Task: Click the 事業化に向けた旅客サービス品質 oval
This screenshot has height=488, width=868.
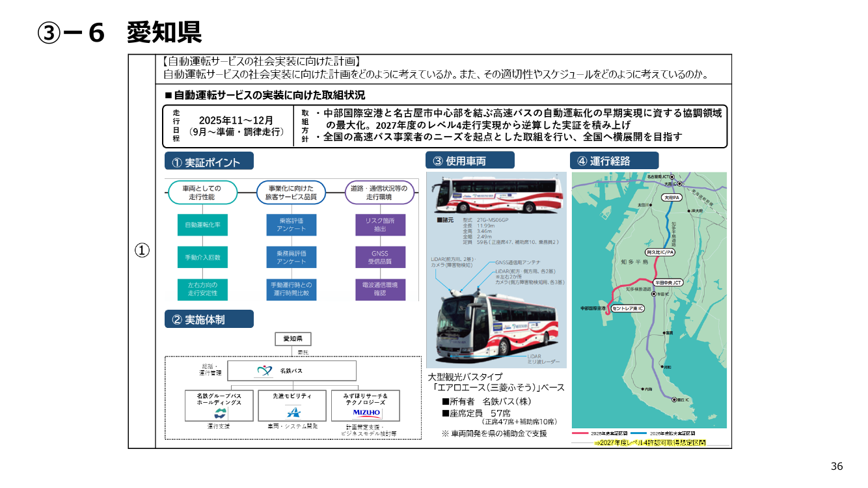Action: tap(291, 192)
